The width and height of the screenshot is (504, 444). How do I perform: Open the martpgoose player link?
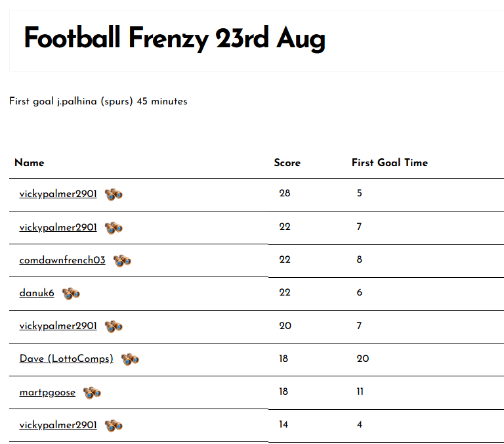pyautogui.click(x=47, y=392)
